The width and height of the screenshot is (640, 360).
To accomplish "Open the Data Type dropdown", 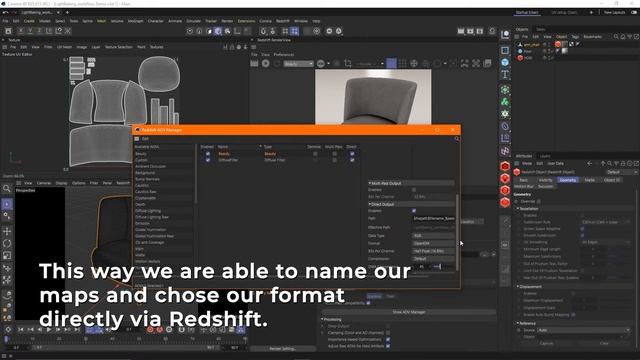I will [433, 236].
